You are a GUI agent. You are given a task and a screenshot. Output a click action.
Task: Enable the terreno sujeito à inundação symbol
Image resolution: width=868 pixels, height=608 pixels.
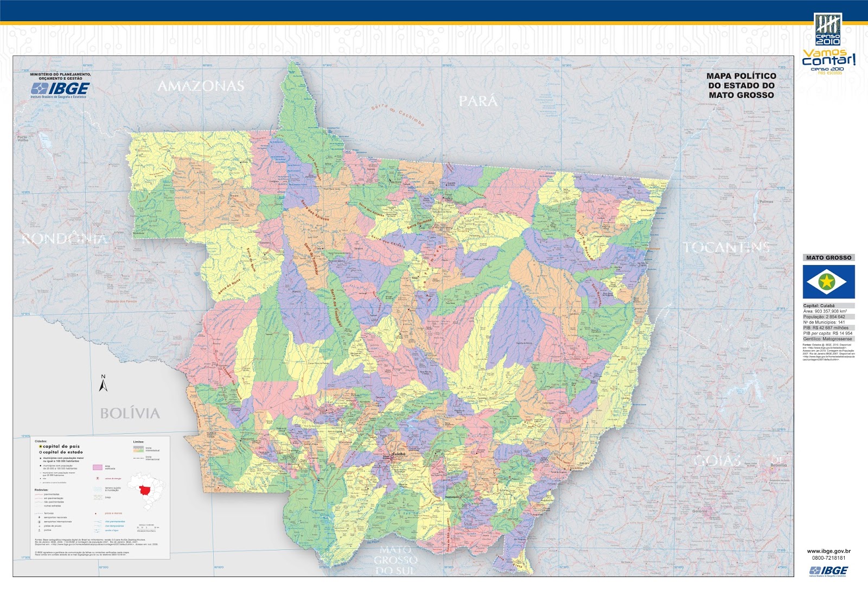97,489
